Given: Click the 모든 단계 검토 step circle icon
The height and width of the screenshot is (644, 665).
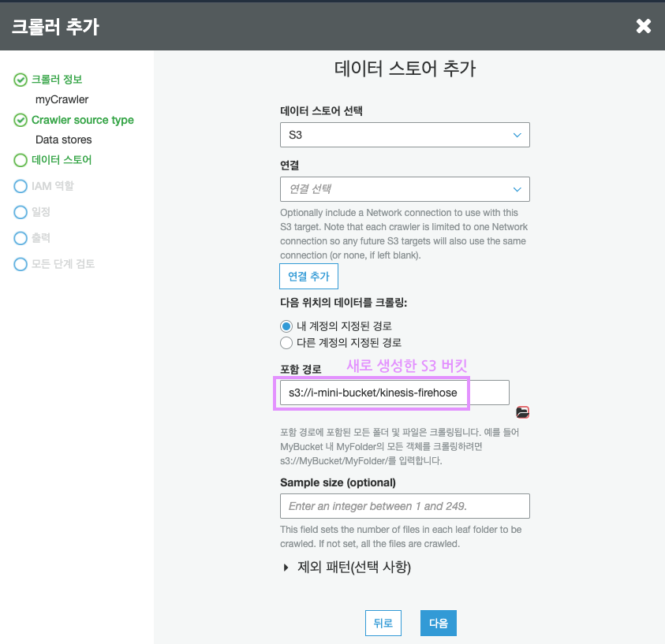Looking at the screenshot, I should [x=21, y=264].
